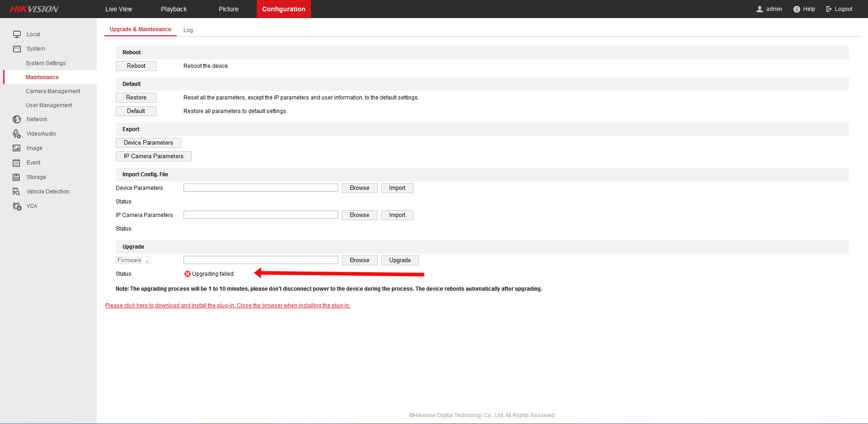Click the Network globe icon in sidebar
The height and width of the screenshot is (424, 868).
[17, 119]
